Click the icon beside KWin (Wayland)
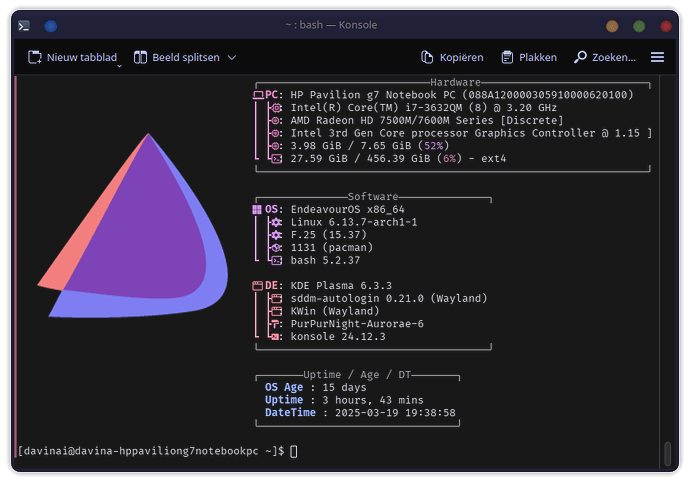This screenshot has width=690, height=483. coord(276,311)
